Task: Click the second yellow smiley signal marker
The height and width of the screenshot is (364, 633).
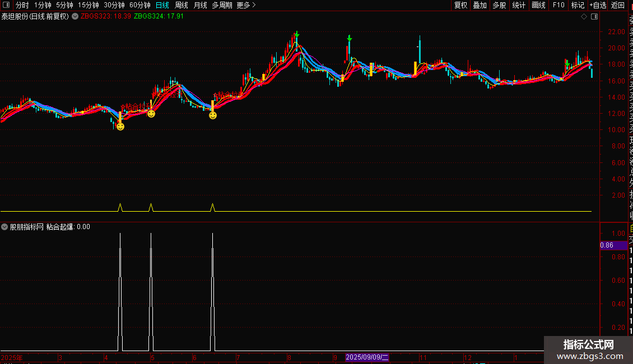Action: (151, 114)
